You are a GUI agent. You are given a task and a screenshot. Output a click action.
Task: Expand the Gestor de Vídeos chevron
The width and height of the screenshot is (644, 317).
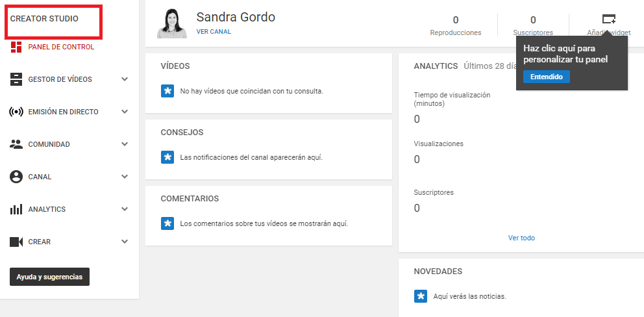(x=125, y=79)
